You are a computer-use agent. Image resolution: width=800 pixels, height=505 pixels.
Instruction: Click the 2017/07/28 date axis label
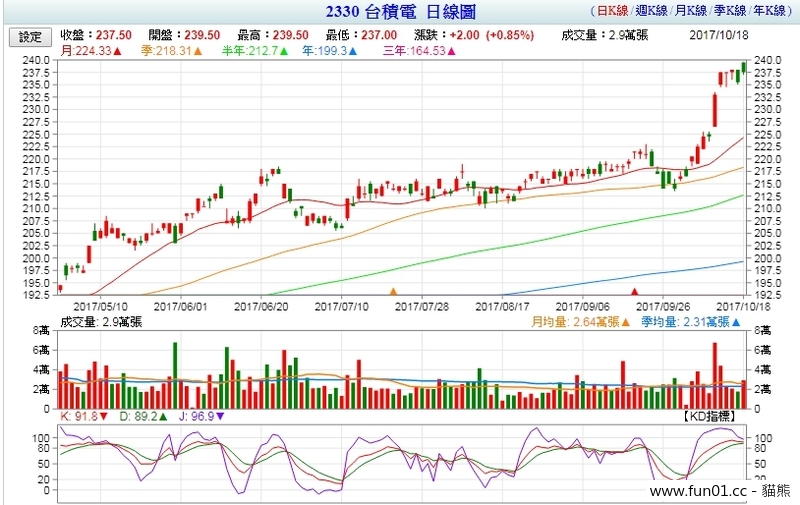click(x=422, y=307)
